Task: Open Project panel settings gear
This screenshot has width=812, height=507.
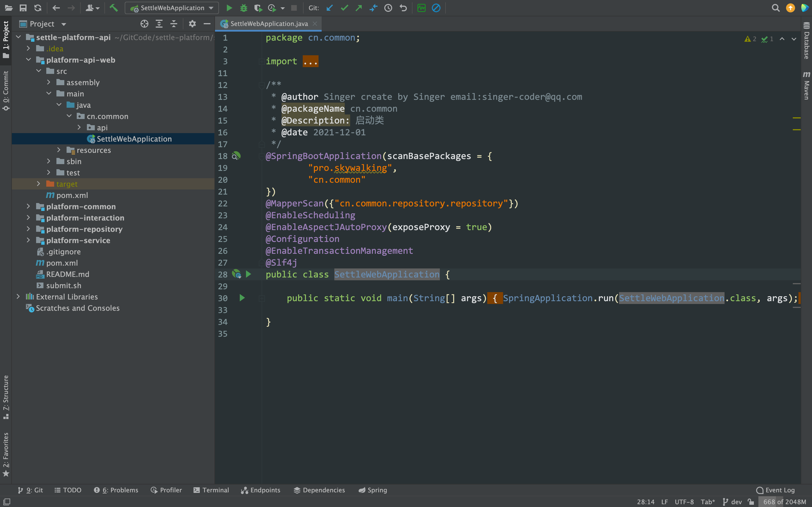Action: coord(192,24)
